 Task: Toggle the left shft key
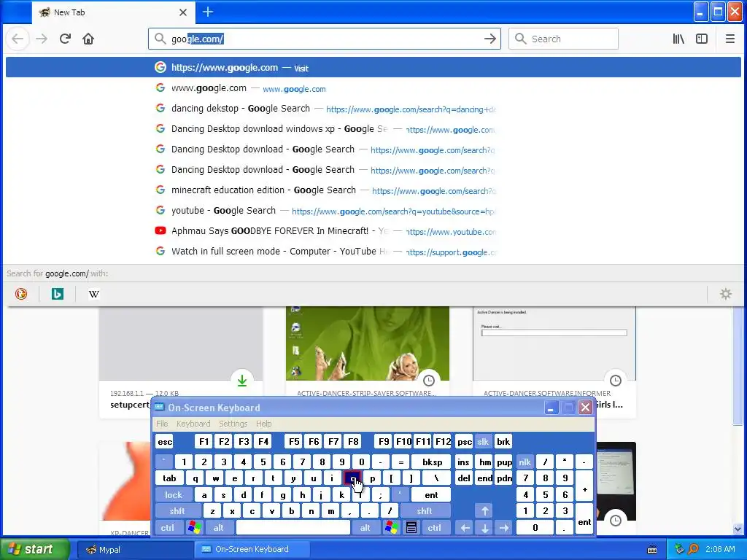(177, 511)
